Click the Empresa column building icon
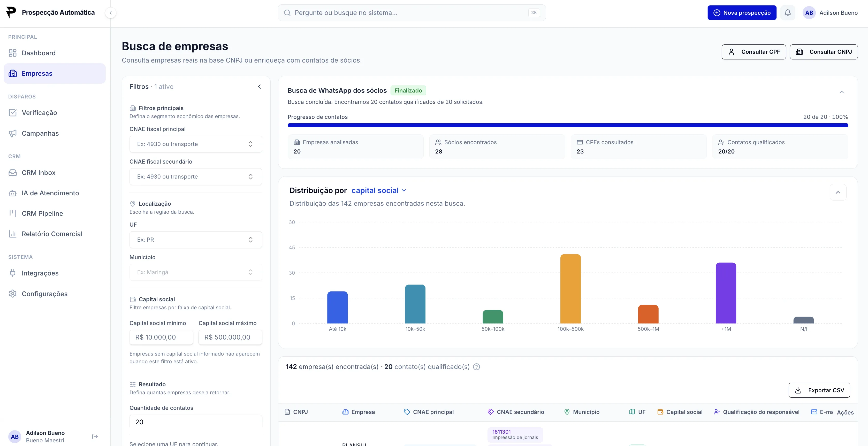The image size is (868, 446). [x=345, y=412]
